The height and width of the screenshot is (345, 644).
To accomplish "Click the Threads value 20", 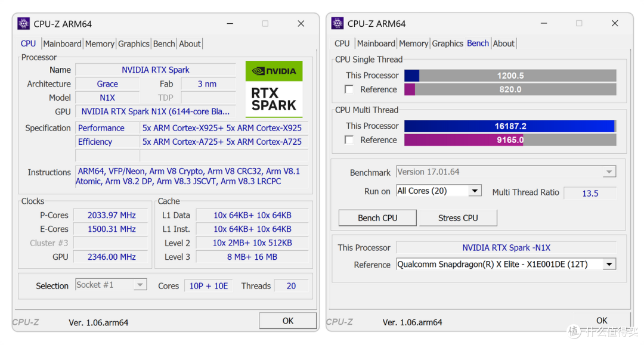I will point(291,286).
